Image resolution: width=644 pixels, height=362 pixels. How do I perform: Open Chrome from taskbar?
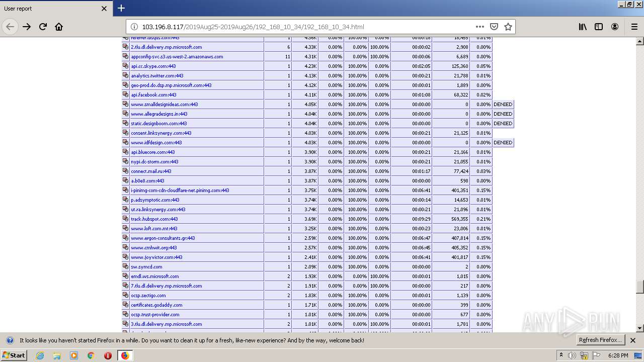[x=91, y=355]
